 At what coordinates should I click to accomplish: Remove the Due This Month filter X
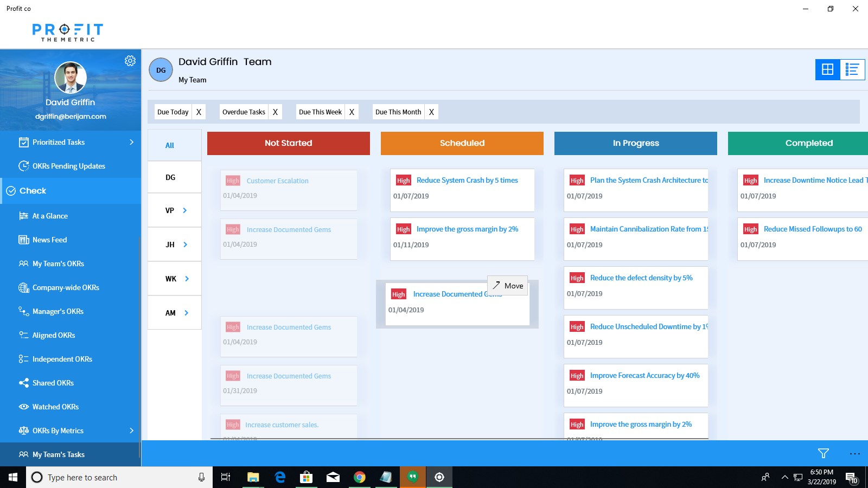click(x=432, y=112)
